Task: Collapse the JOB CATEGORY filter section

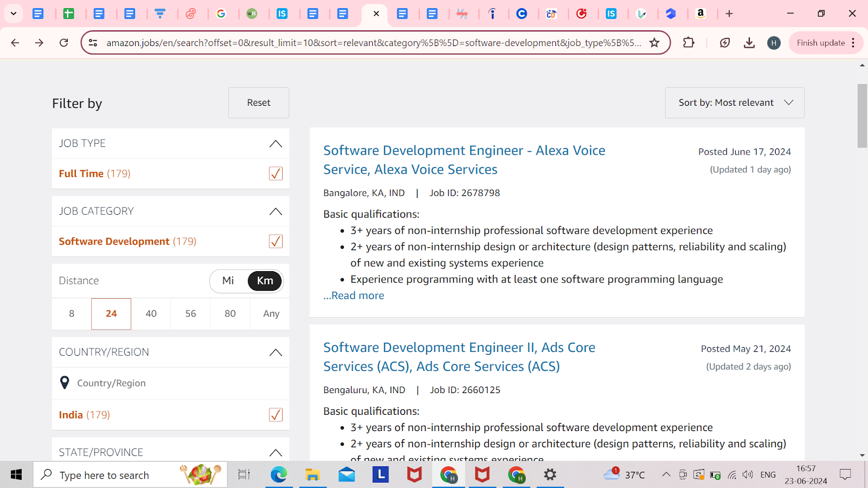Action: pos(276,211)
